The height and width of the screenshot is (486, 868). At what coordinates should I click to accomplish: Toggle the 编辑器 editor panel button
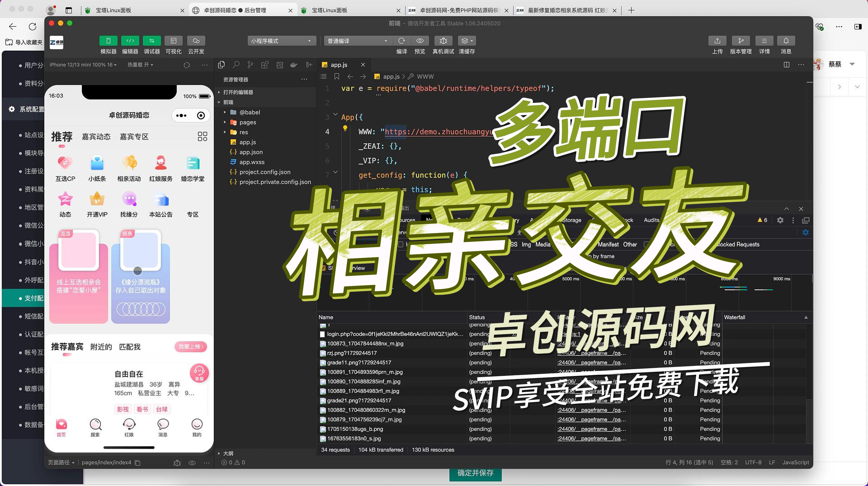(130, 41)
